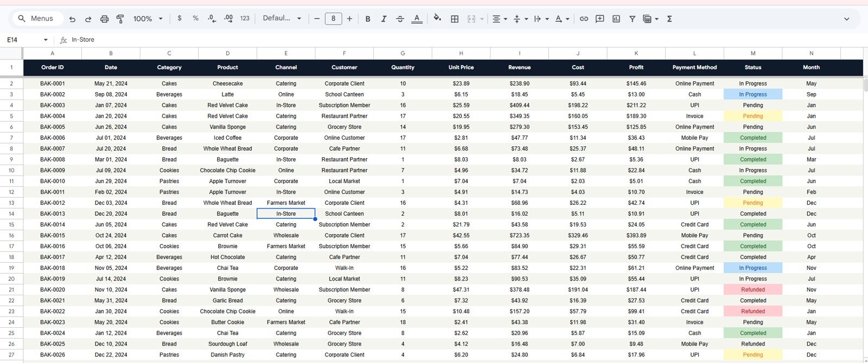Select the cell Iced Coffee
868x363 pixels.
[x=227, y=138]
